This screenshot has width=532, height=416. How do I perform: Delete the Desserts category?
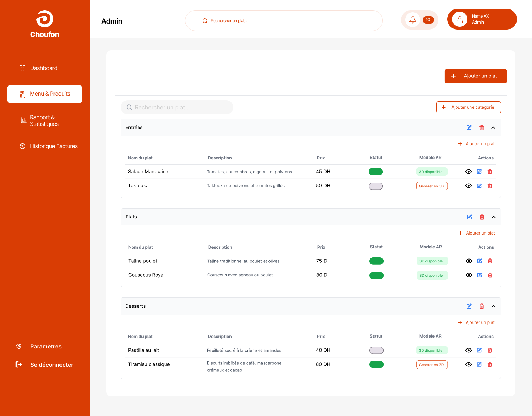(482, 306)
